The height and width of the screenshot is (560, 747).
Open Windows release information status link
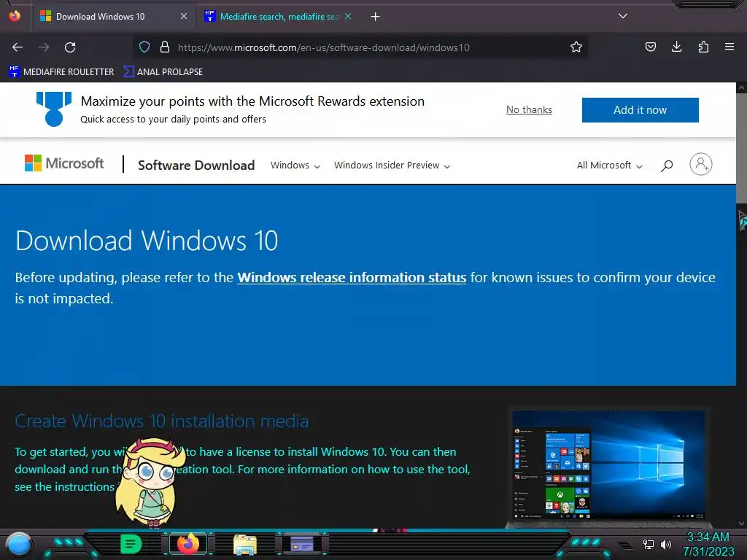coord(352,277)
